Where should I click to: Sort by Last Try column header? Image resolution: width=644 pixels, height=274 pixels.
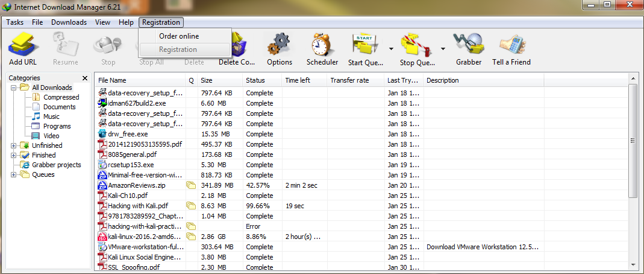pos(404,81)
